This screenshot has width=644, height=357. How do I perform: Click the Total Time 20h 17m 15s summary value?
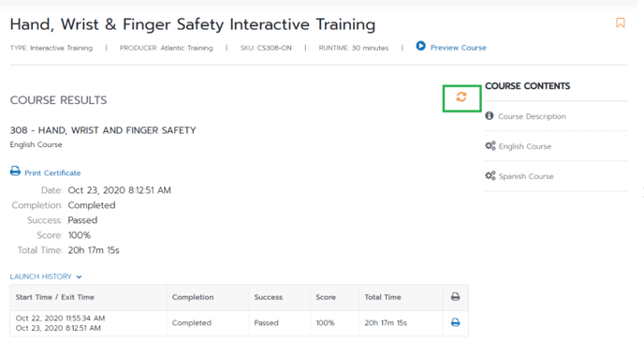coord(94,250)
